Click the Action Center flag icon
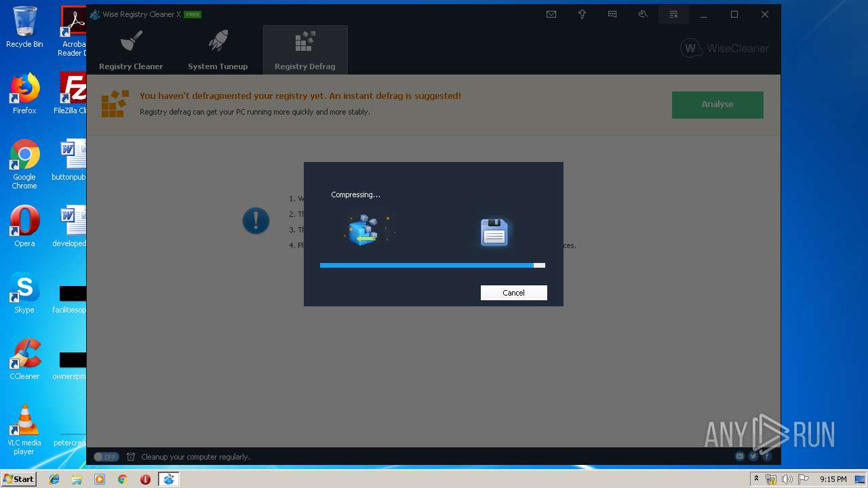Screen dimensions: 868x488 coord(803,479)
